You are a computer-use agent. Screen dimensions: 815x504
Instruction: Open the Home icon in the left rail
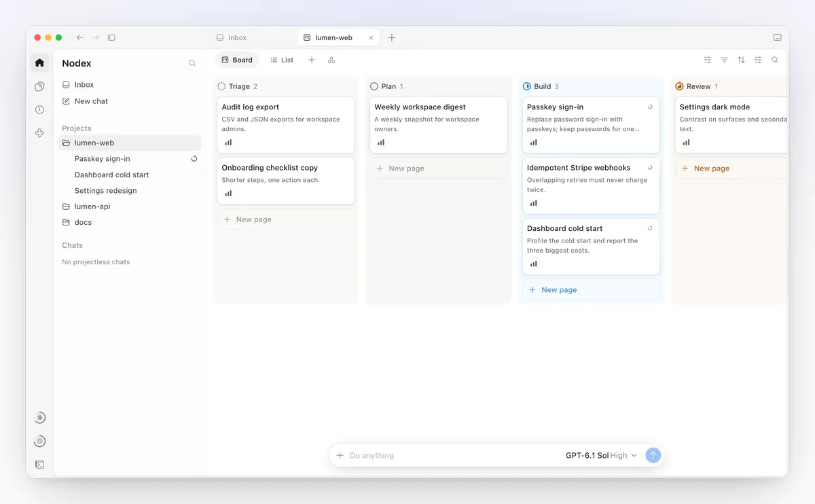[39, 62]
